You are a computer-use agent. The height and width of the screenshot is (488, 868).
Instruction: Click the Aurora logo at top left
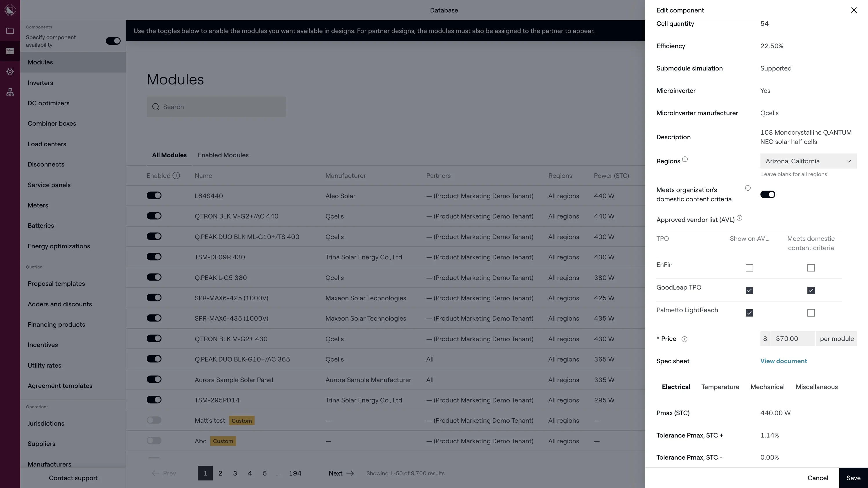pos(10,10)
